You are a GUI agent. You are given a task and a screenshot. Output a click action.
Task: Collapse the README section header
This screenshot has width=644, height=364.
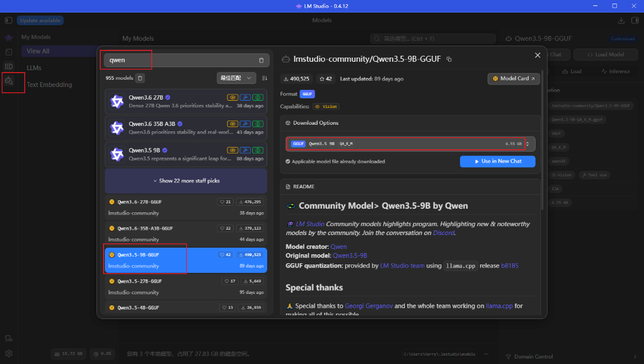pos(410,186)
